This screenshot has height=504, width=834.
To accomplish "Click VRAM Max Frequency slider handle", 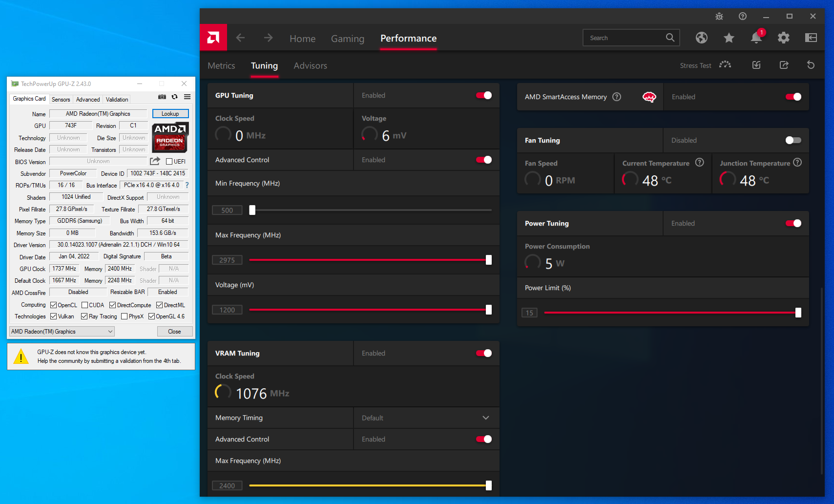I will (x=489, y=485).
